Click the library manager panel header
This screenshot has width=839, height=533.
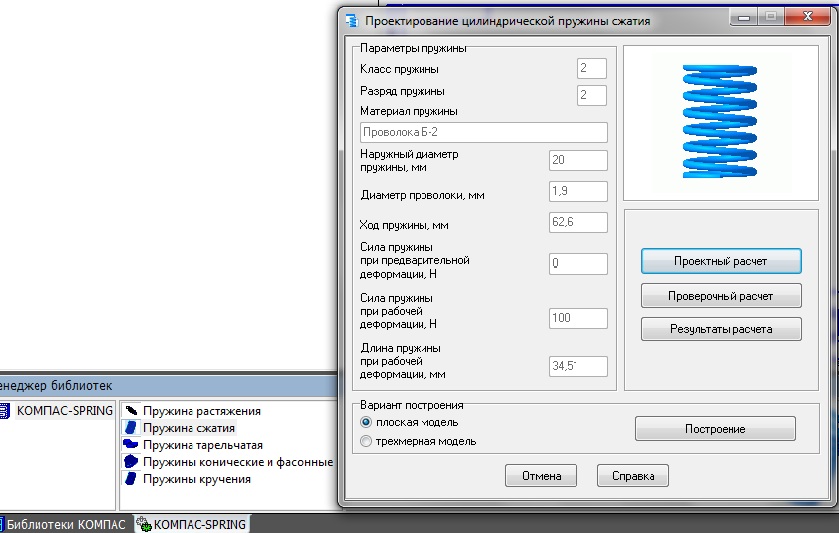(x=169, y=385)
